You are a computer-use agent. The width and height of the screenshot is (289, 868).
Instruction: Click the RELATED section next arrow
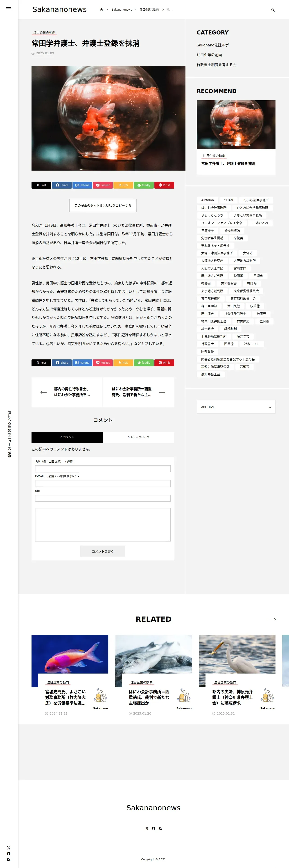272,619
